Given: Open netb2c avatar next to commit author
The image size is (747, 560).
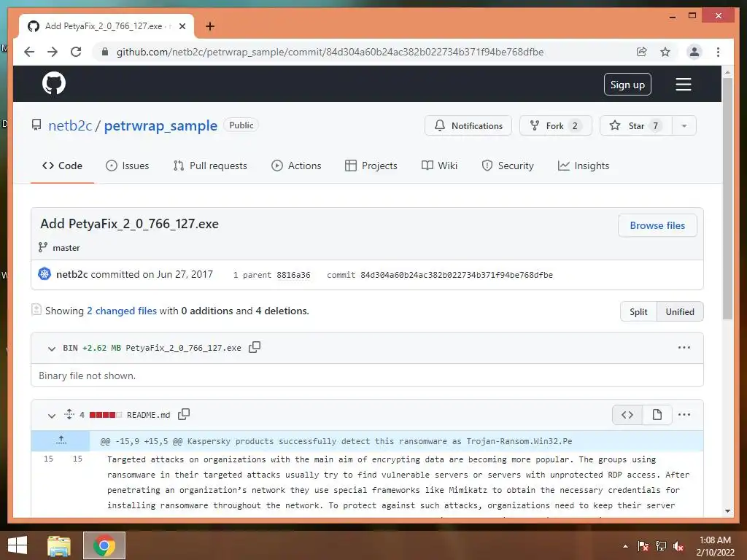Looking at the screenshot, I should (x=44, y=274).
